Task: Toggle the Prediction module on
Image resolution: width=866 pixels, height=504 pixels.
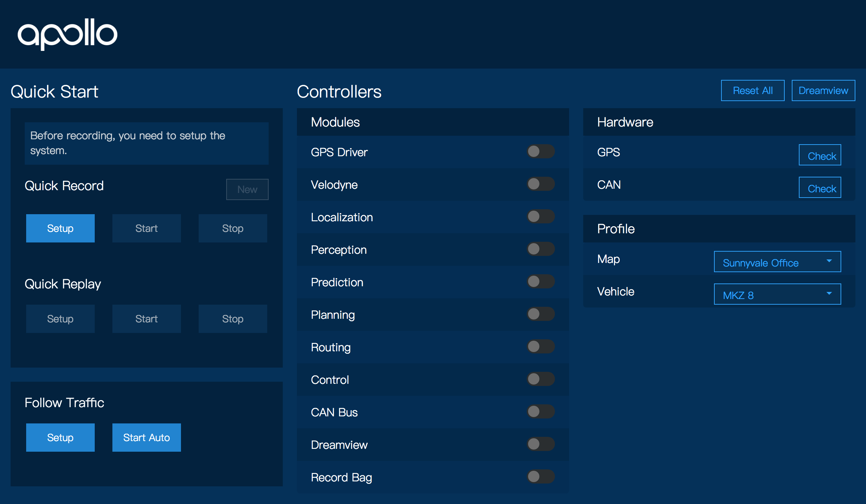Action: tap(540, 282)
